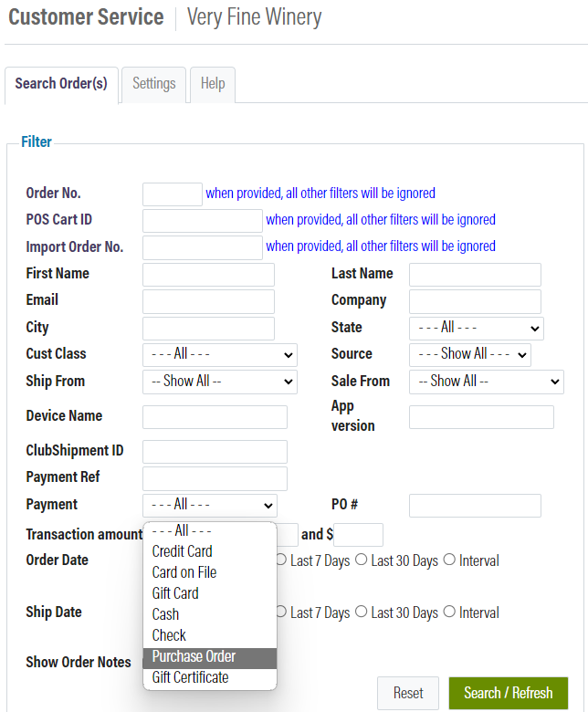Screen dimensions: 588x712
Task: Select Ship Date Interval radio button
Action: click(x=449, y=612)
